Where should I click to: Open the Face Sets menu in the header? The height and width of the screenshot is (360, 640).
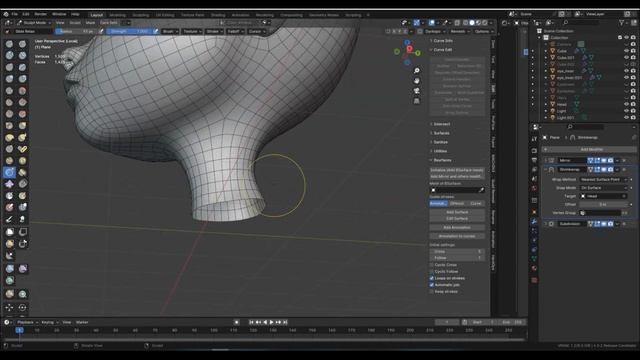pos(109,23)
